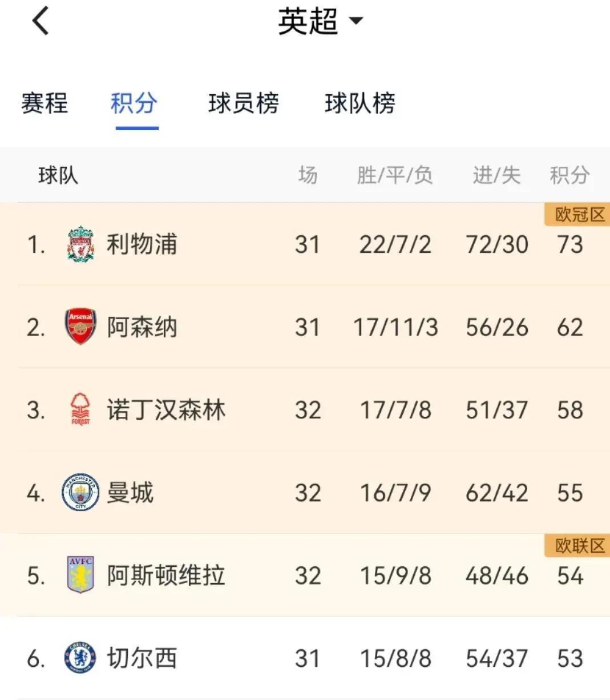Click the Aston Villa crest
Viewport: 610px width, 700px height.
tap(80, 575)
